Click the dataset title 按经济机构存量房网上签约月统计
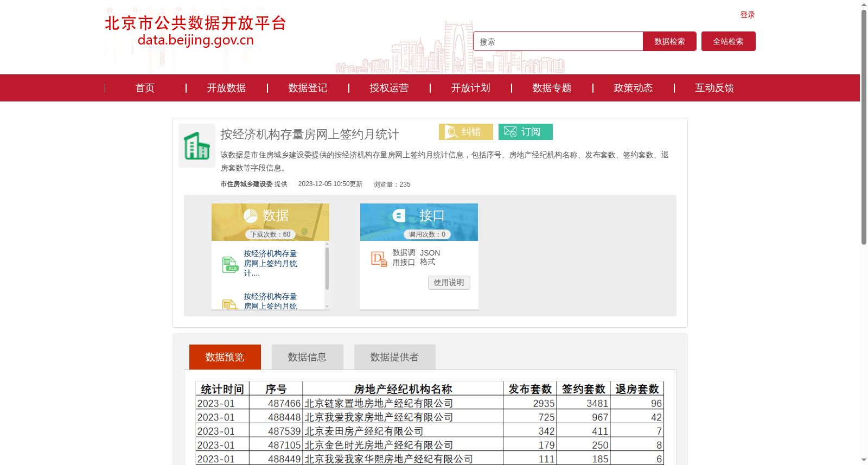Screen dimensions: 868x465 click(x=310, y=134)
